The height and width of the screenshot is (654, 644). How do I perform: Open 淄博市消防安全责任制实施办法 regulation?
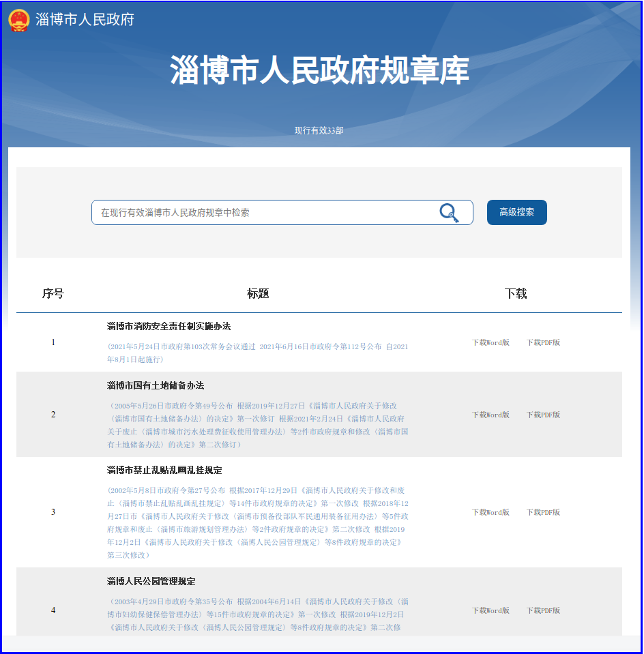coord(169,326)
